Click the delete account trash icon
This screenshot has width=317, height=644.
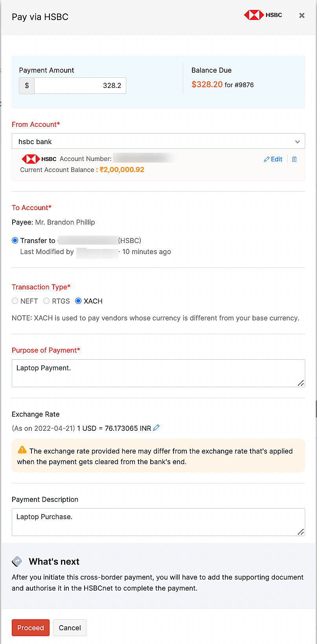click(294, 159)
